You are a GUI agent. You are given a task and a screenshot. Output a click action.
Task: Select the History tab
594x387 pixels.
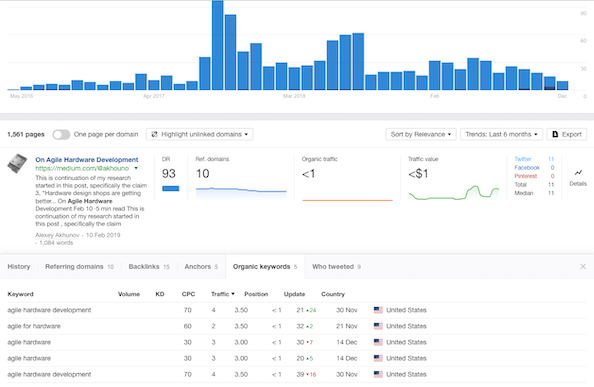coord(19,267)
